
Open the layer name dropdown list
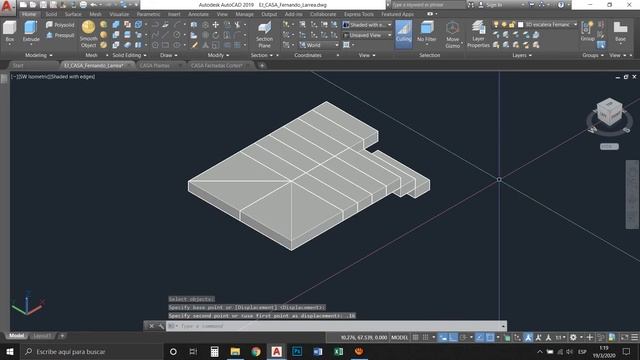pos(576,25)
